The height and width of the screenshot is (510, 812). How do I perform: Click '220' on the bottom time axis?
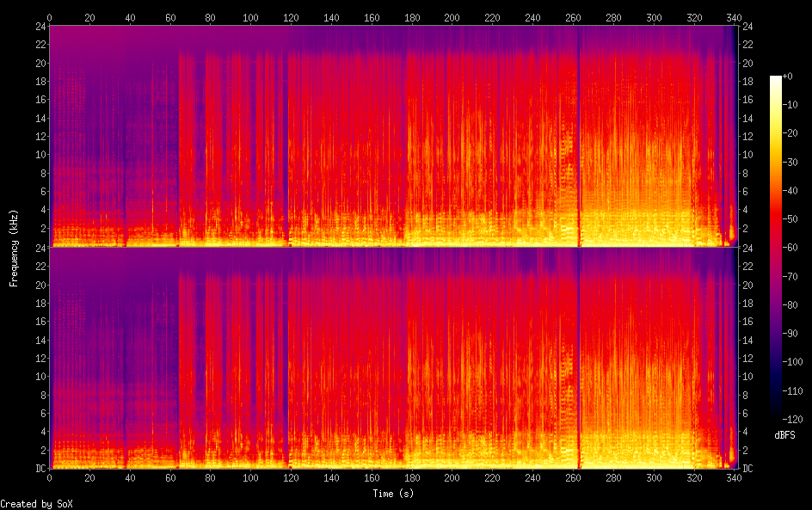[x=493, y=478]
